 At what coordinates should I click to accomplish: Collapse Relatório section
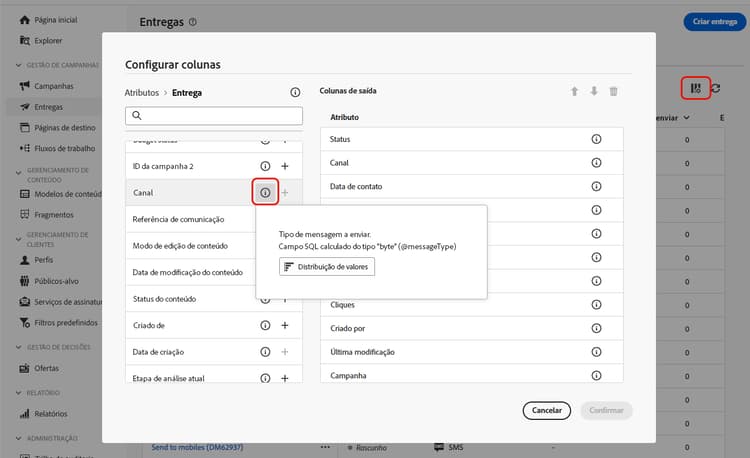click(19, 393)
